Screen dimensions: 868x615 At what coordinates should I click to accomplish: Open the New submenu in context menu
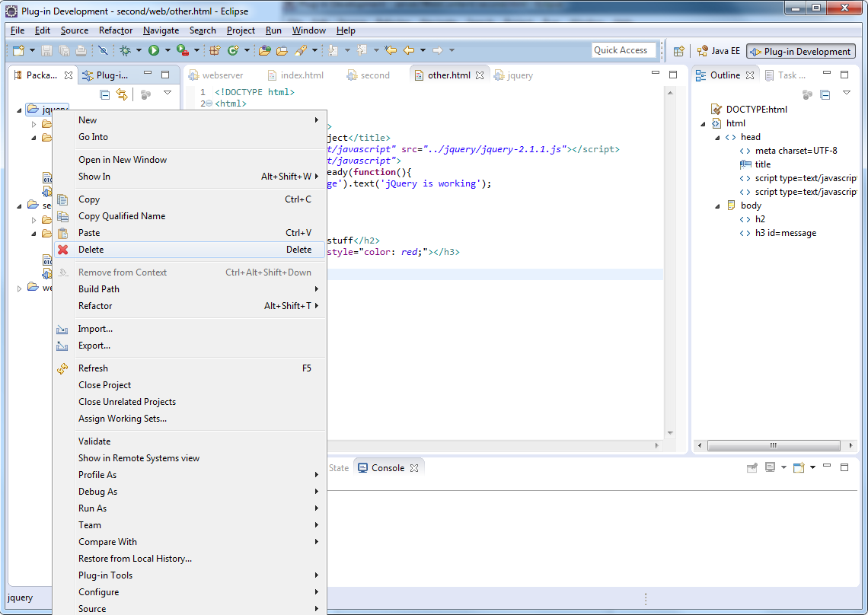pyautogui.click(x=190, y=120)
